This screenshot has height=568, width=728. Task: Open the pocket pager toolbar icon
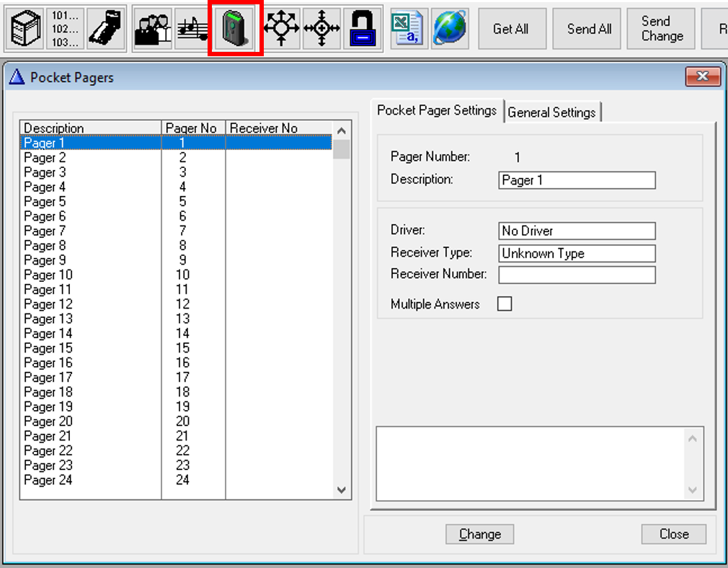click(236, 29)
